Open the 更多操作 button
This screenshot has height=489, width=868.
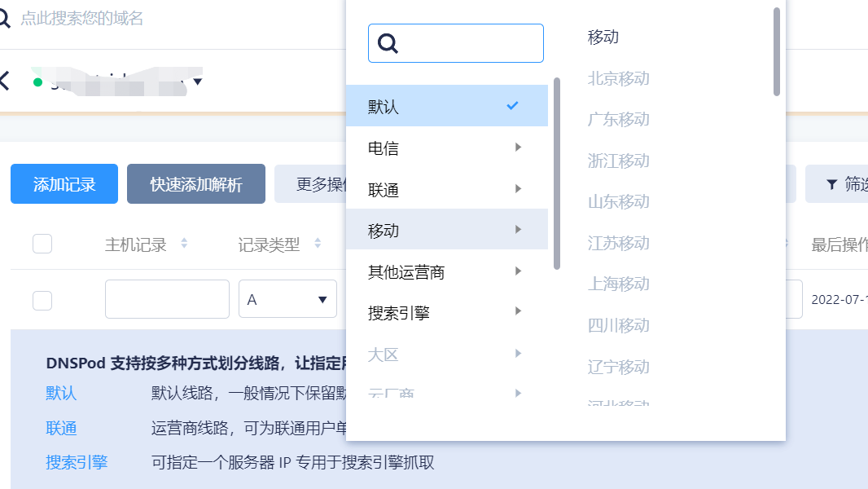[310, 184]
